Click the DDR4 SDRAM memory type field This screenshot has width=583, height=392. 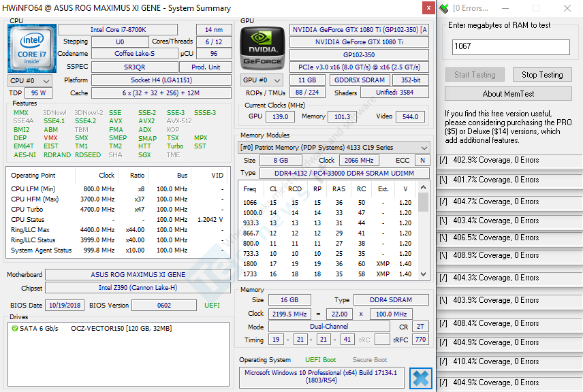click(391, 300)
